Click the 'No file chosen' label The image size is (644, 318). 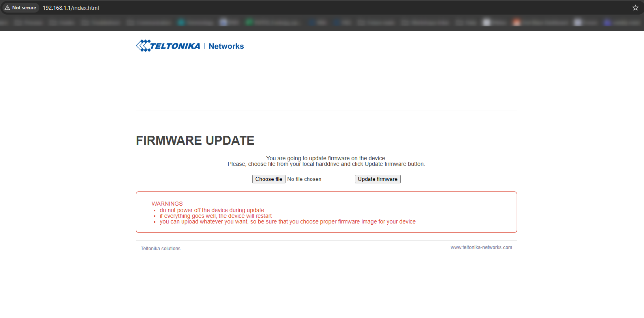(304, 179)
